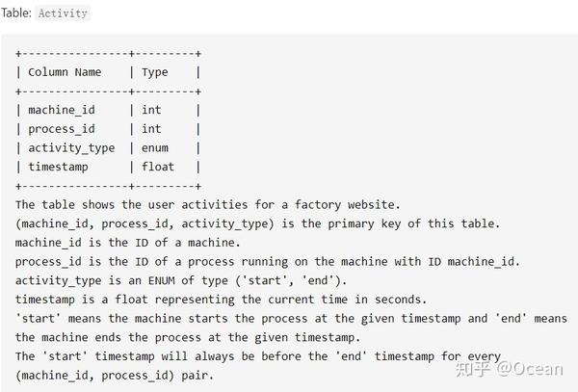Click the line describing process_id running on machine
Image resolution: width=578 pixels, height=392 pixels.
[267, 262]
